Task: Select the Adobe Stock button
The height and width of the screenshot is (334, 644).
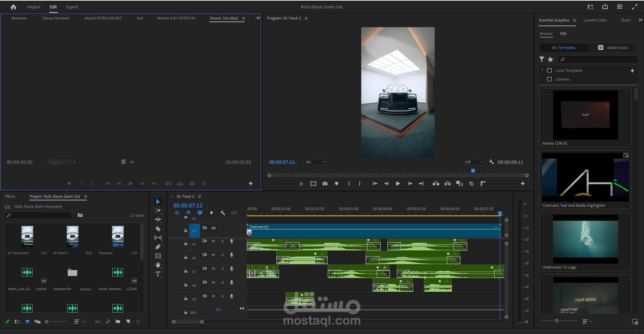Action: click(x=613, y=48)
